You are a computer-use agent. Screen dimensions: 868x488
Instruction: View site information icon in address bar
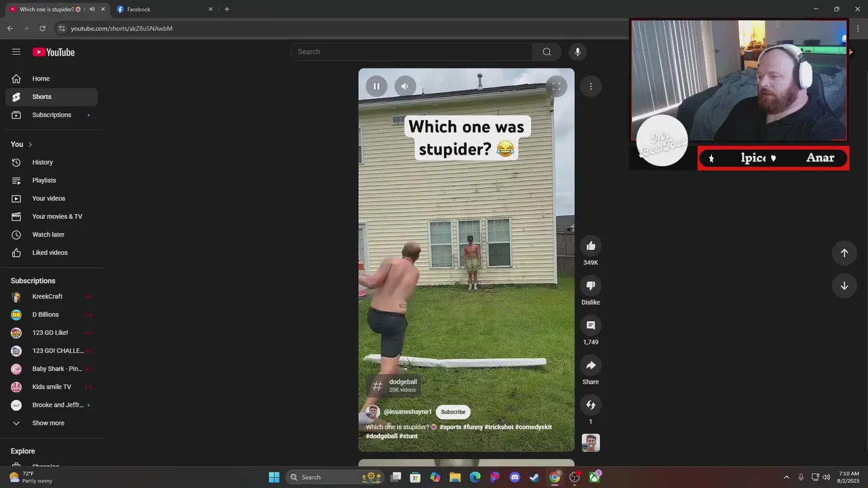(62, 28)
